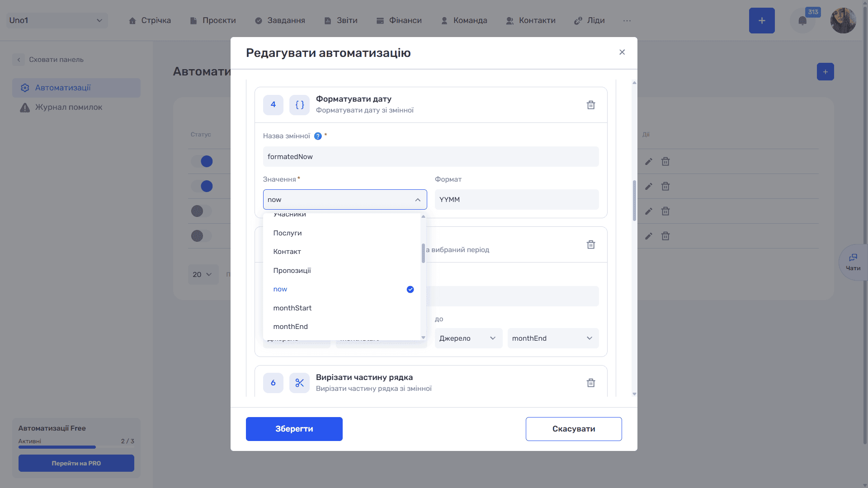Toggle the second automation status switch
The image size is (868, 488).
coord(202,186)
